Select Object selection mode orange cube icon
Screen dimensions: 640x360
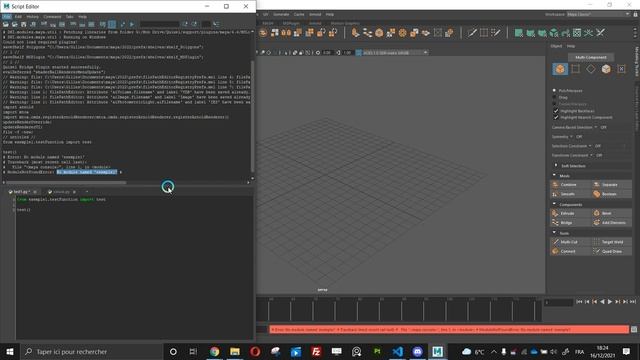(x=560, y=69)
